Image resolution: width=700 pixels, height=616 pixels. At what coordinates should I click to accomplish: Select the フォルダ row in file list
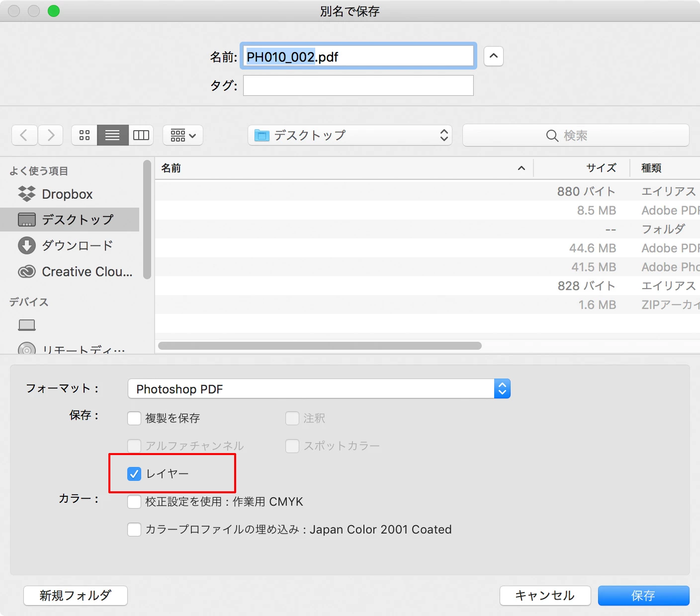(428, 229)
